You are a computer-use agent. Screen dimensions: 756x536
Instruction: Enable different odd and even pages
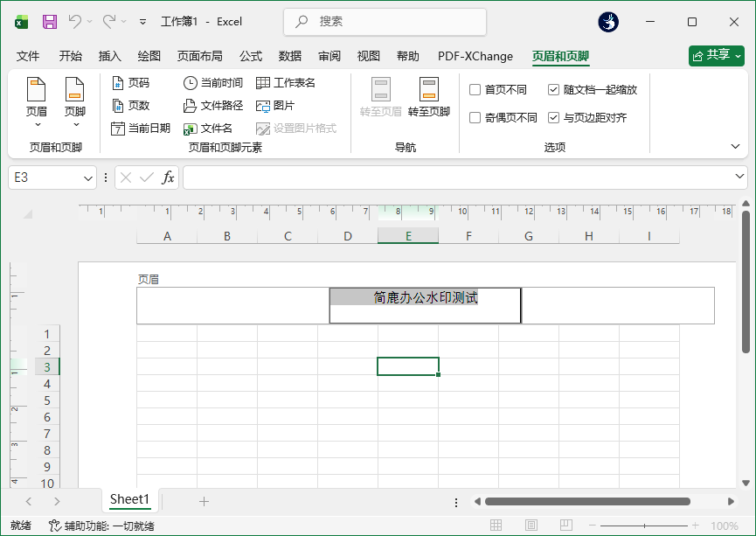click(476, 116)
